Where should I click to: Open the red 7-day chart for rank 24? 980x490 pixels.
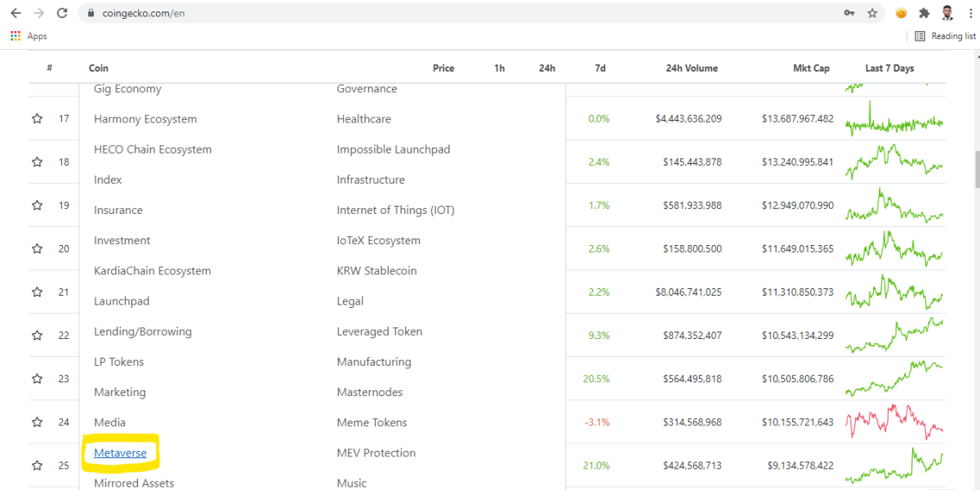click(x=894, y=421)
